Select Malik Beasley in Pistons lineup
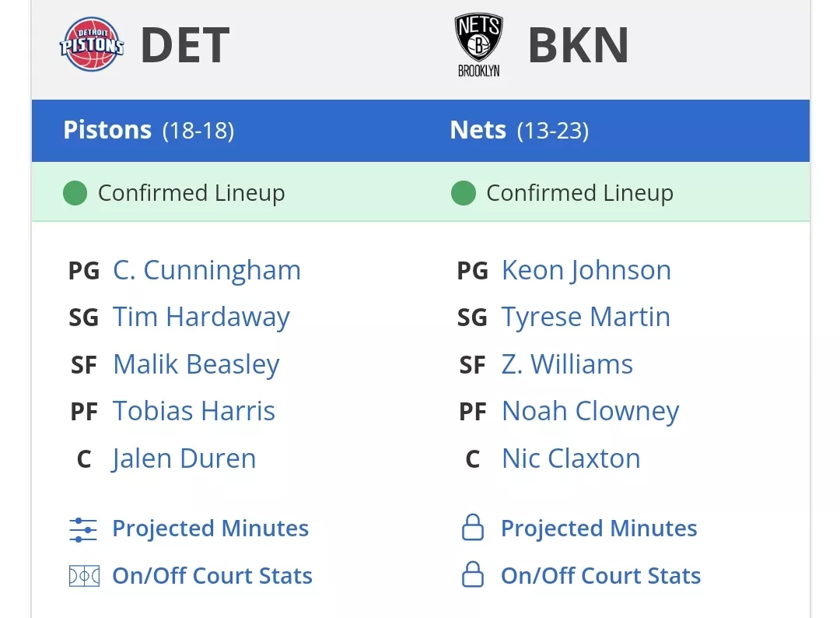Viewport: 840px width, 618px height. (x=196, y=364)
